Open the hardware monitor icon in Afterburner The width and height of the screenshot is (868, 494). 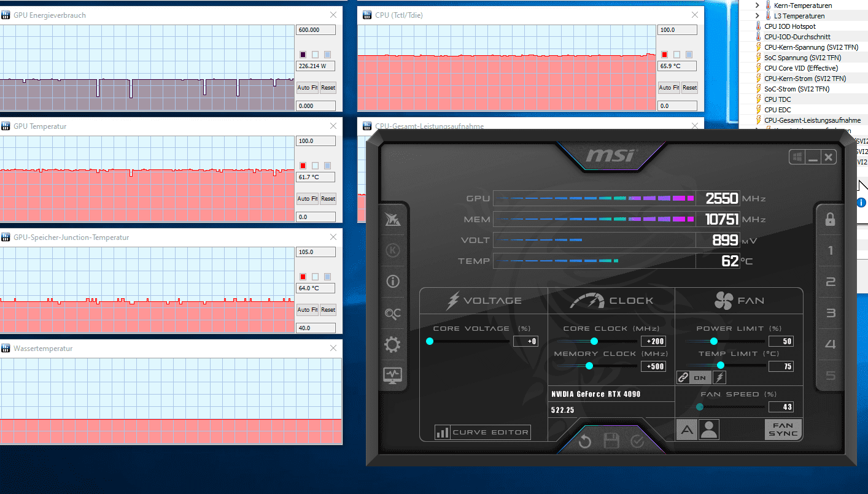[x=392, y=375]
